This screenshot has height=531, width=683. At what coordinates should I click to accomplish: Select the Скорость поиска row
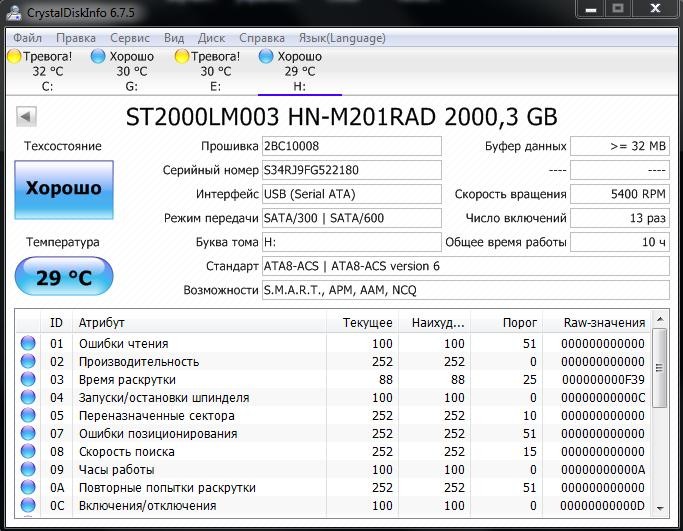pos(333,451)
